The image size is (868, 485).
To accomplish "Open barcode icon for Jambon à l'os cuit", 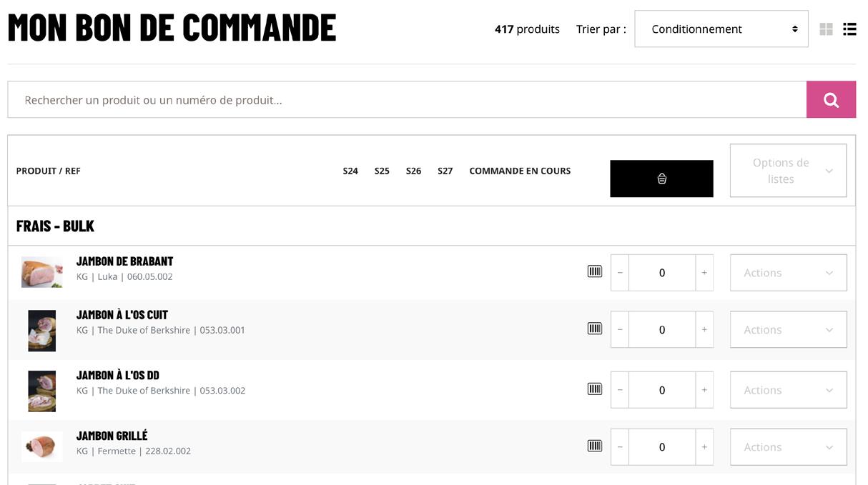I will [x=595, y=329].
